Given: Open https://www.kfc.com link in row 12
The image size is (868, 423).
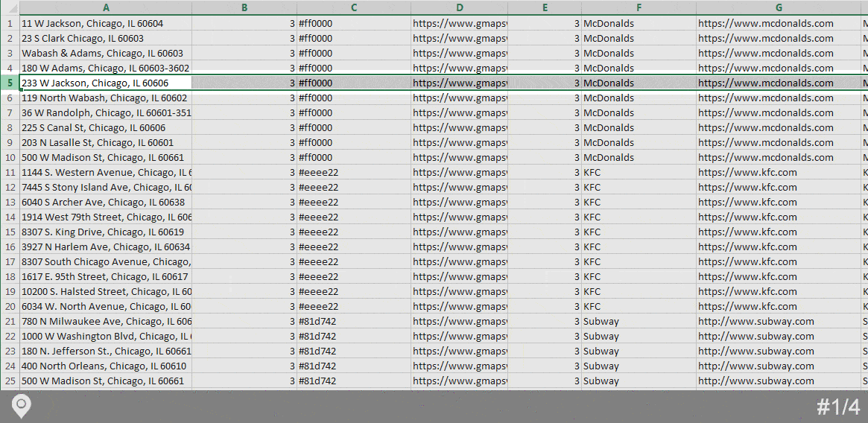Looking at the screenshot, I should 779,187.
